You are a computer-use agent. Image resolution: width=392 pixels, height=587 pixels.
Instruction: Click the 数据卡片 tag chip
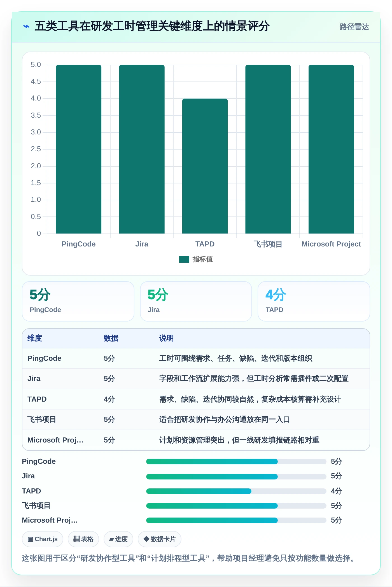coord(159,539)
